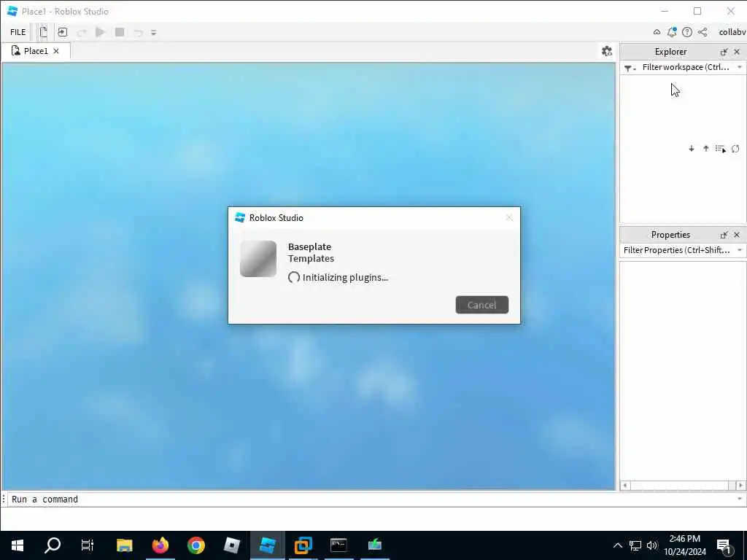Click the Properties horizontal scrollbar left arrow
The image size is (747, 560).
(x=625, y=485)
